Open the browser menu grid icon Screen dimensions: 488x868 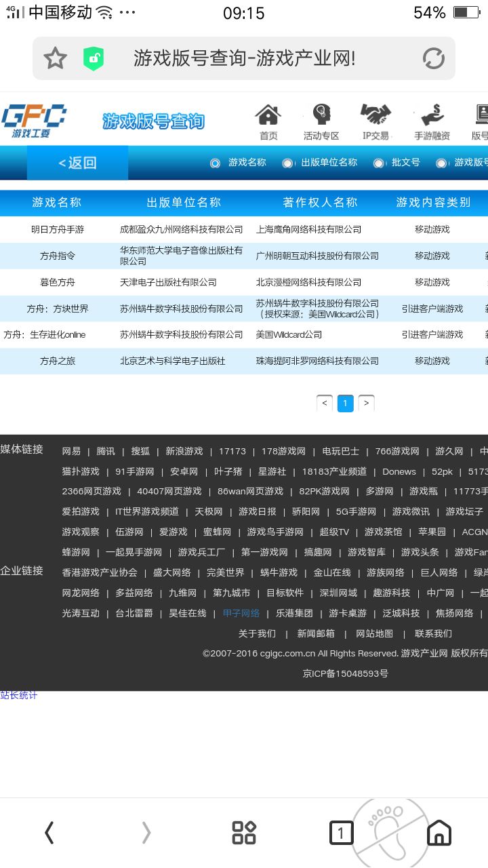click(244, 832)
